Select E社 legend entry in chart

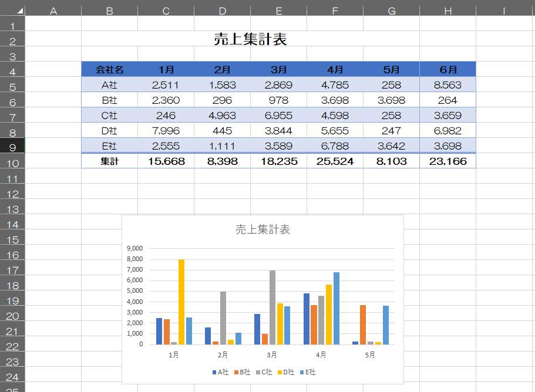[307, 372]
